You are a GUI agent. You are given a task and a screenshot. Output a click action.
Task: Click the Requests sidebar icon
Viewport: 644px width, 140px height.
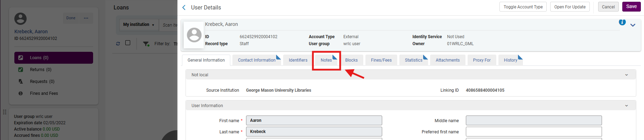pos(21,82)
